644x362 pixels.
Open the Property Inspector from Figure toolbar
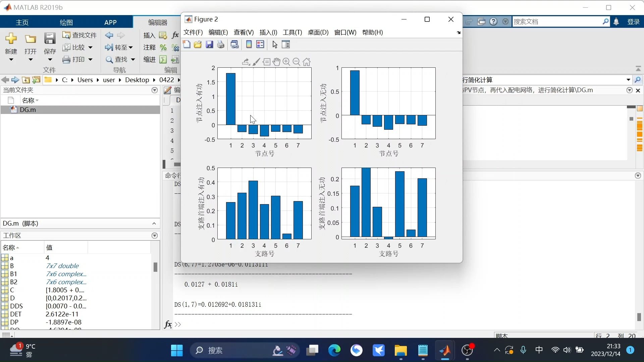[286, 45]
